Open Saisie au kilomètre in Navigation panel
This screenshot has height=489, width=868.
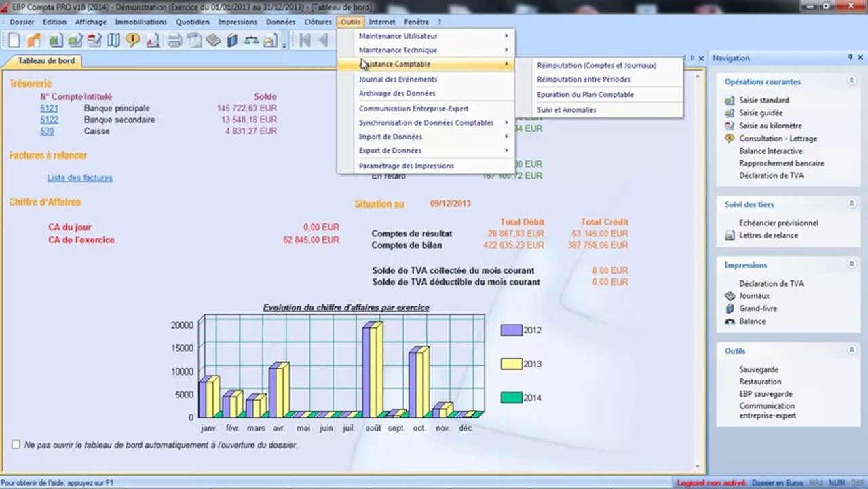coord(770,126)
